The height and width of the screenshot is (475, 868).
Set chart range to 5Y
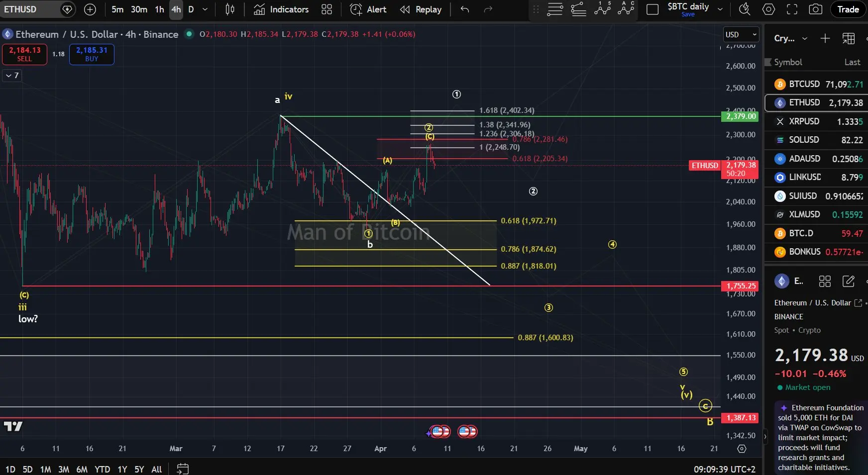coord(139,469)
